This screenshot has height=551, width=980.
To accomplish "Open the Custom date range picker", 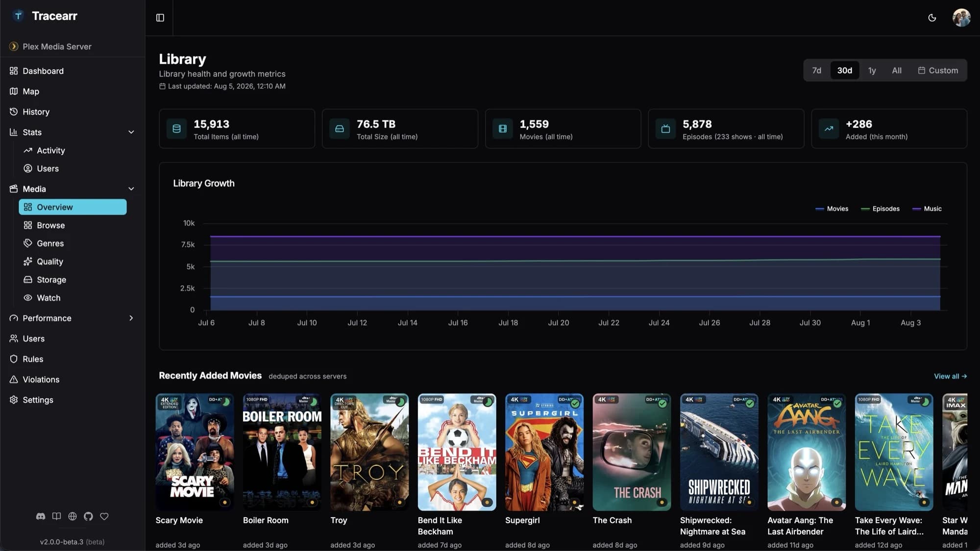I will [x=938, y=71].
